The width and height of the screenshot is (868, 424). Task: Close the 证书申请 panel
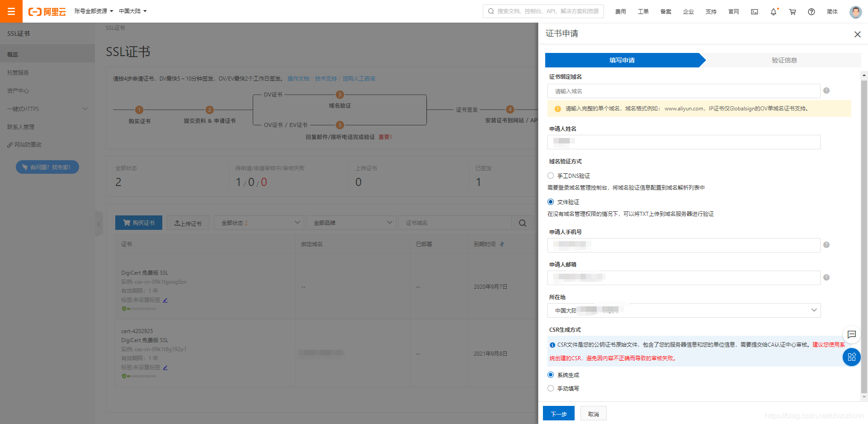click(x=857, y=34)
